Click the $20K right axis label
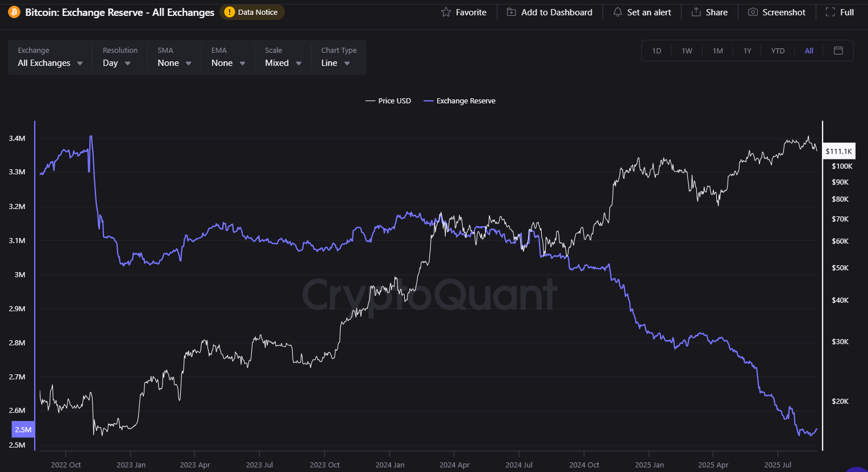The image size is (868, 472). click(840, 401)
